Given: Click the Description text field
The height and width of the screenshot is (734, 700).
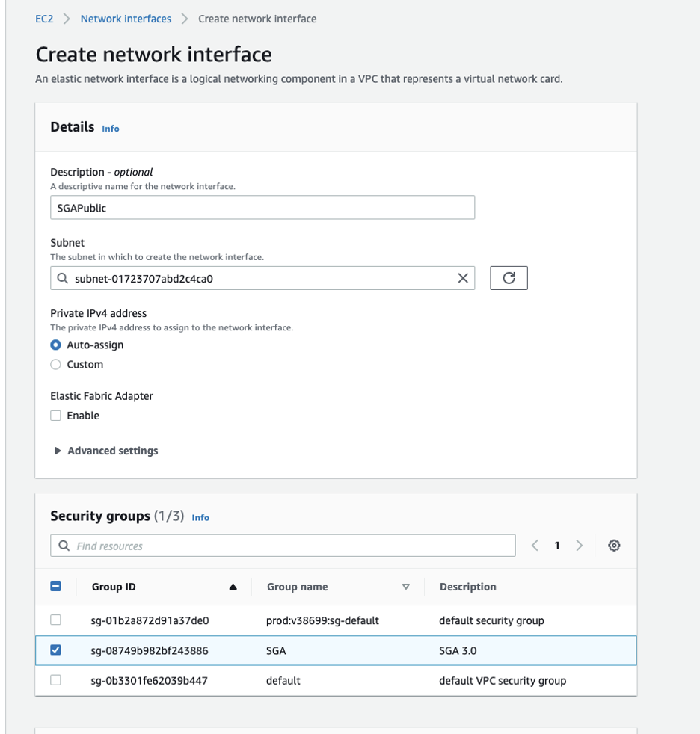Looking at the screenshot, I should (x=262, y=207).
